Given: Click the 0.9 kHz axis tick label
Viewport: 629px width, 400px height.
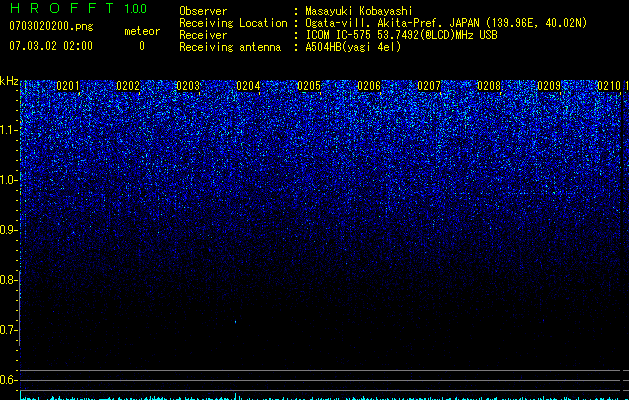Looking at the screenshot, I should tap(9, 230).
